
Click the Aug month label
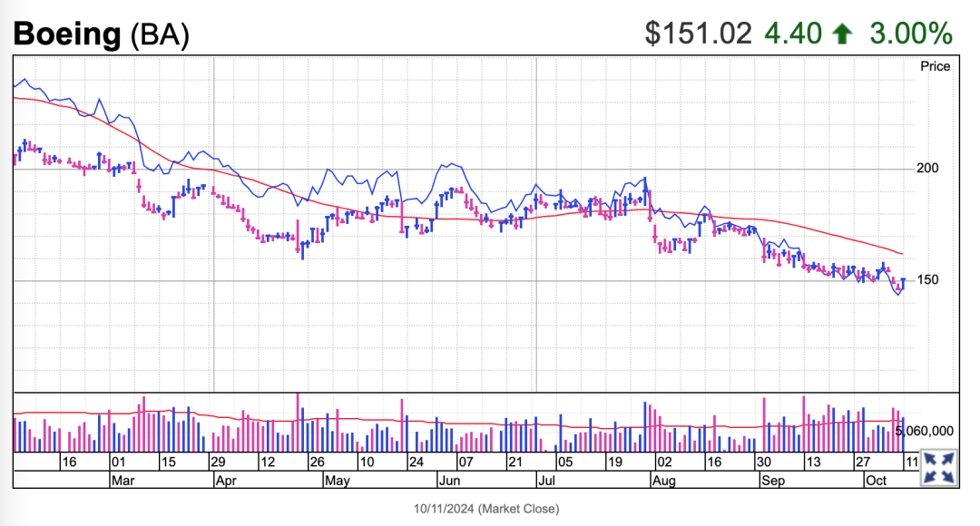click(x=663, y=481)
